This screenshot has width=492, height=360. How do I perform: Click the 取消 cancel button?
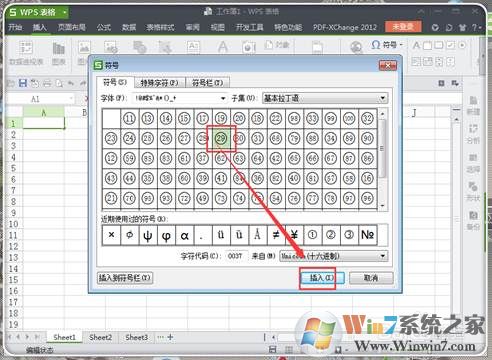371,278
